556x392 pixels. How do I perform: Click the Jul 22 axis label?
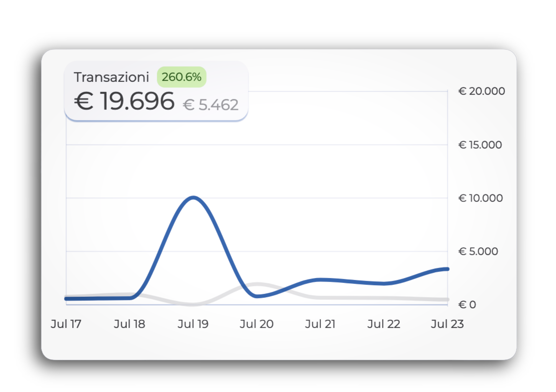click(384, 324)
